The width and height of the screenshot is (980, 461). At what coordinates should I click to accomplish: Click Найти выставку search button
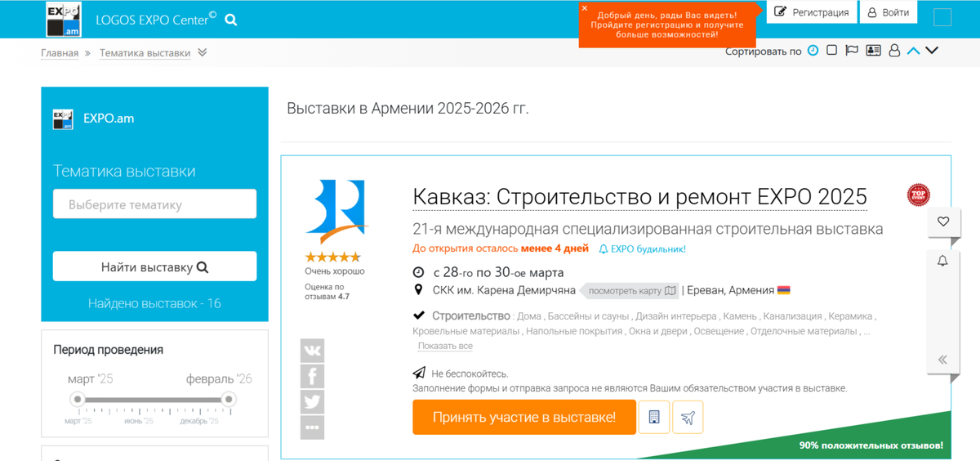154,266
